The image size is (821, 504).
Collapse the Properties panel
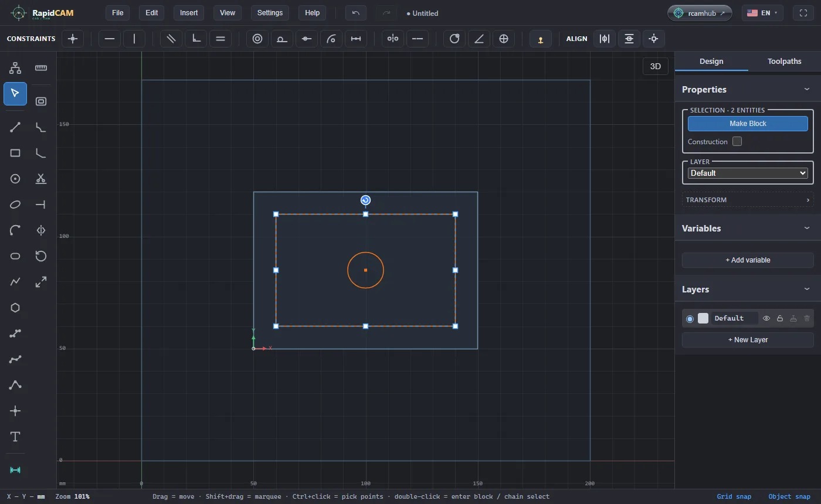pyautogui.click(x=807, y=90)
